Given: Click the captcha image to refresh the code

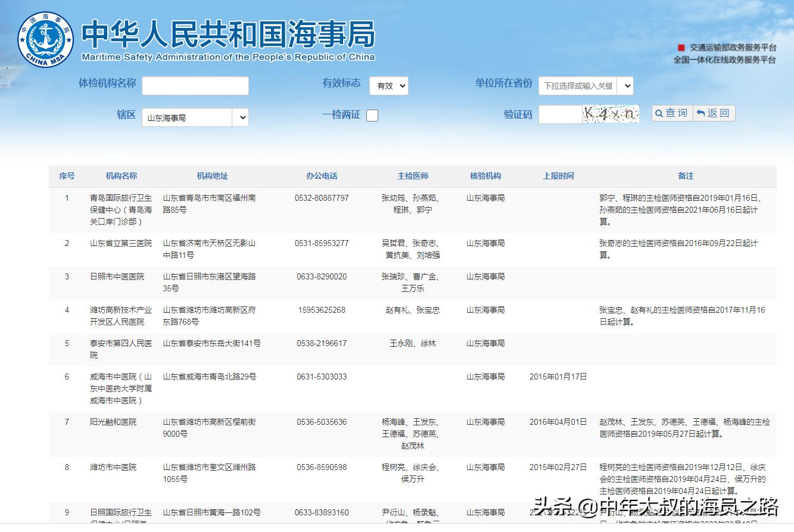Looking at the screenshot, I should (611, 113).
